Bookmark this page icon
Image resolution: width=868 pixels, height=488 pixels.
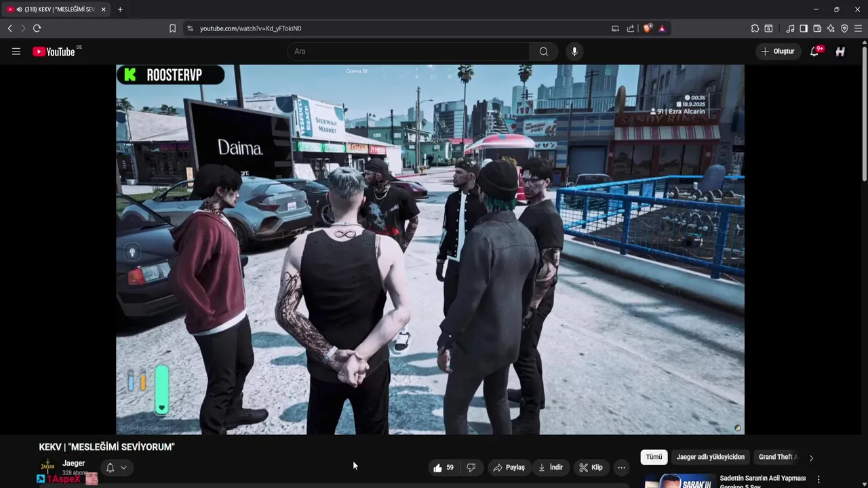pos(172,28)
